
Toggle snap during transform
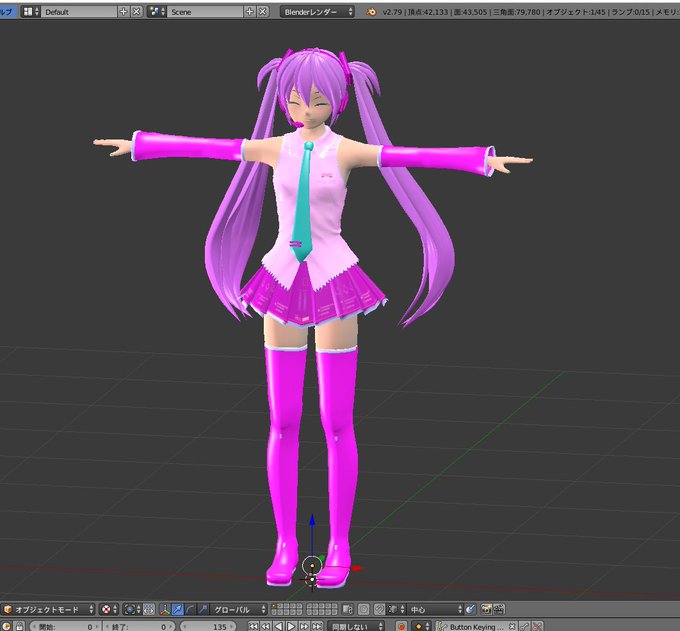[x=379, y=609]
